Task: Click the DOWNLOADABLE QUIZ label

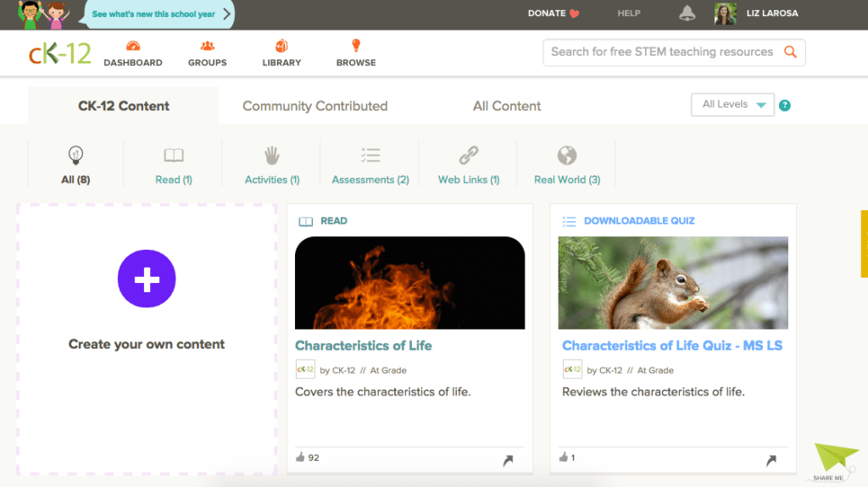Action: pyautogui.click(x=639, y=221)
